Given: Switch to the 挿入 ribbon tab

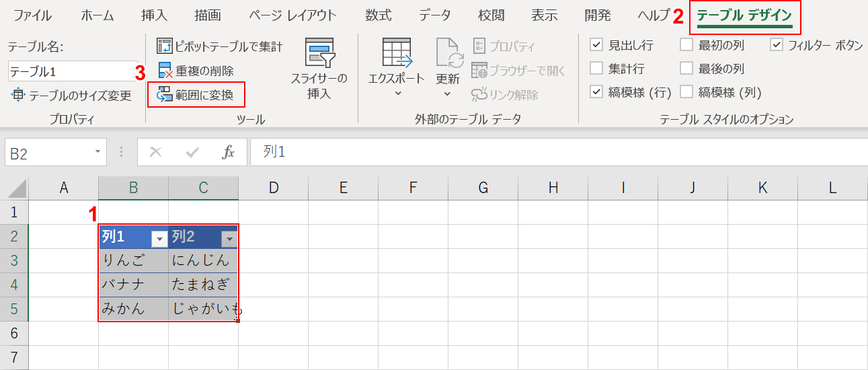Looking at the screenshot, I should (x=155, y=15).
